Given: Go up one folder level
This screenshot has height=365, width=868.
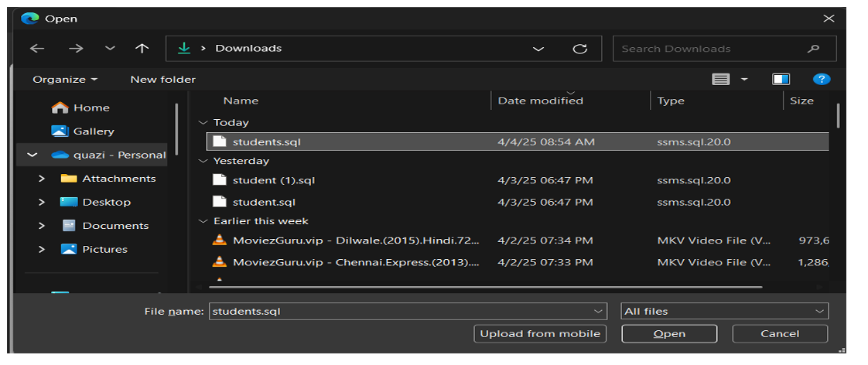Looking at the screenshot, I should [x=142, y=49].
